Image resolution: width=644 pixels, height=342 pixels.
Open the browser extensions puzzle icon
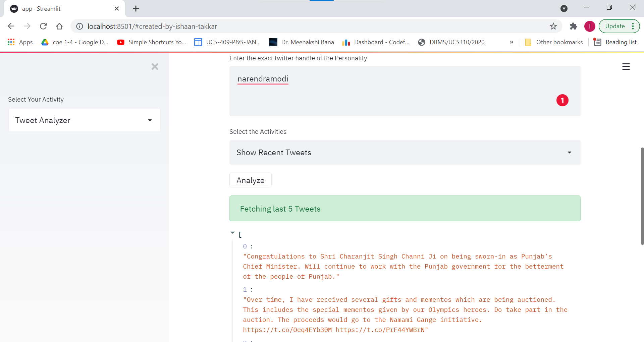coord(574,26)
